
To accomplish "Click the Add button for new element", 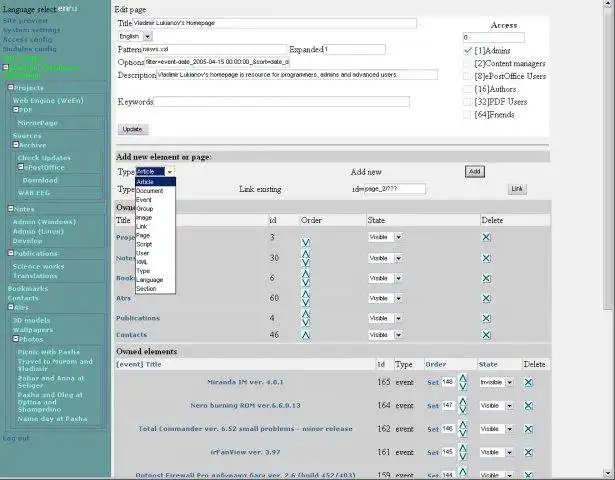I will click(475, 171).
